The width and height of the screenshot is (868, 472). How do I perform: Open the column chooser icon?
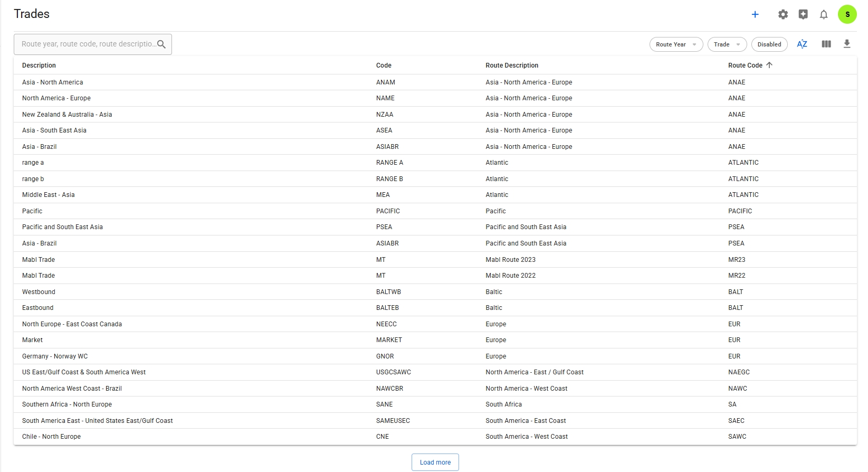[826, 44]
